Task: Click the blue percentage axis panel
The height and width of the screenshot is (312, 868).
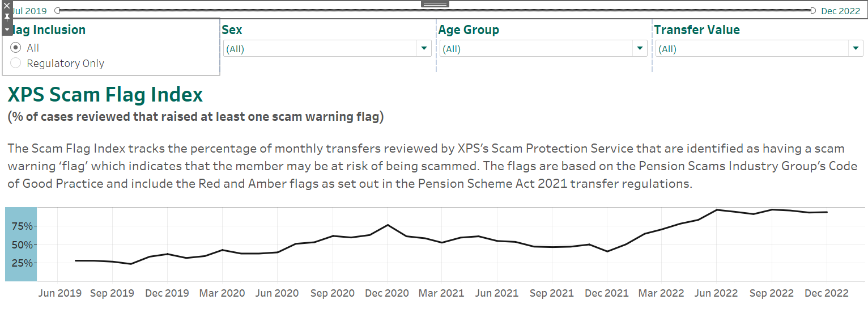Action: tap(21, 244)
